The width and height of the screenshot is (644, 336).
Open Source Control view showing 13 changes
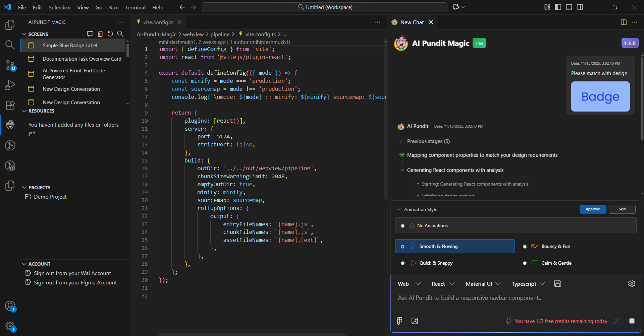(x=10, y=65)
